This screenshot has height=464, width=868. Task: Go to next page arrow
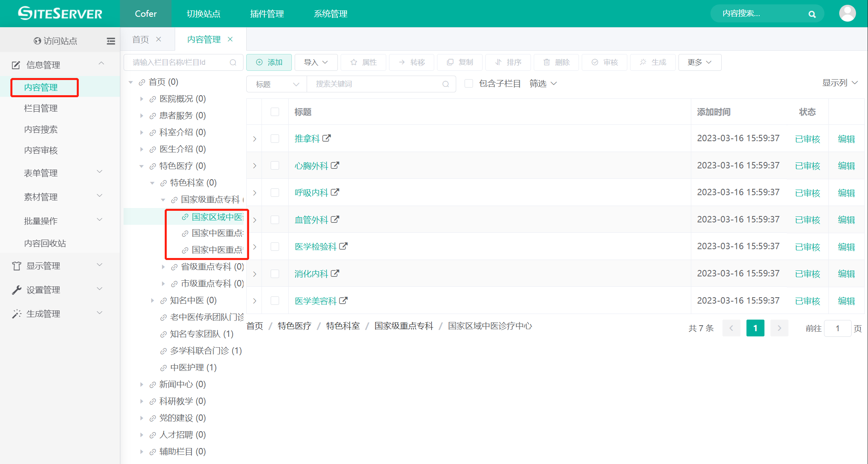click(x=779, y=328)
